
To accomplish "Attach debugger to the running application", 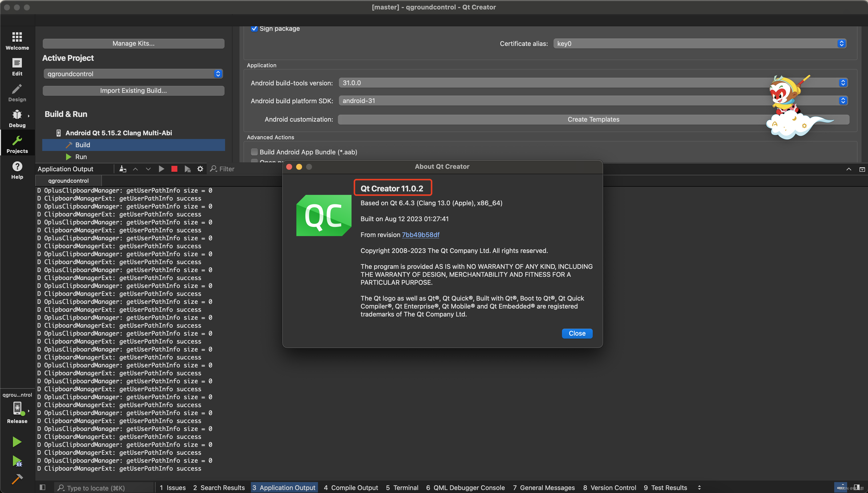I will (187, 169).
